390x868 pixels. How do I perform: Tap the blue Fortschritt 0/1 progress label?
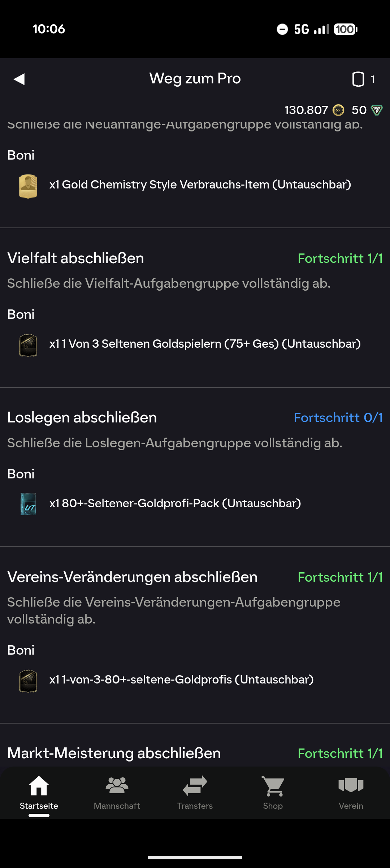pyautogui.click(x=338, y=418)
